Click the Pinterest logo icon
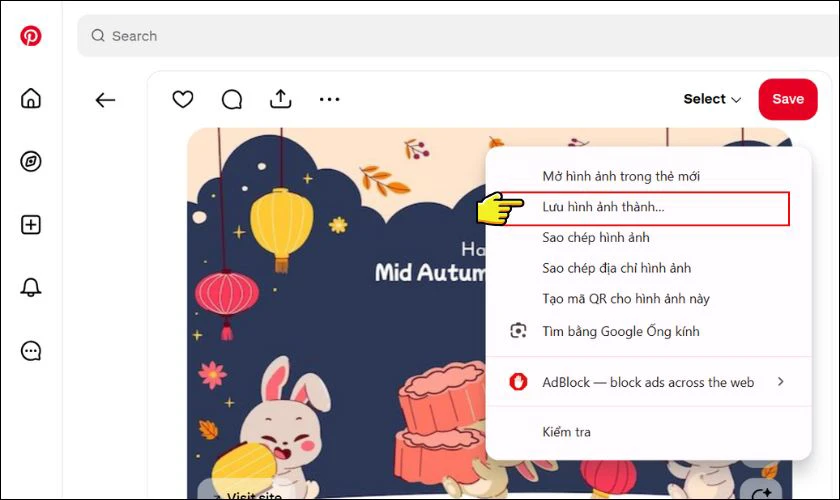This screenshot has height=500, width=840. [31, 36]
